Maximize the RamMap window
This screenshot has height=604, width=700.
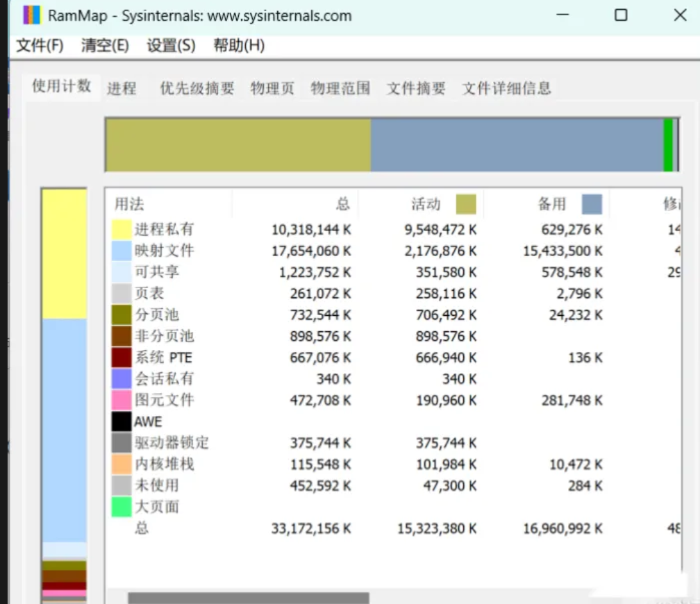point(621,15)
